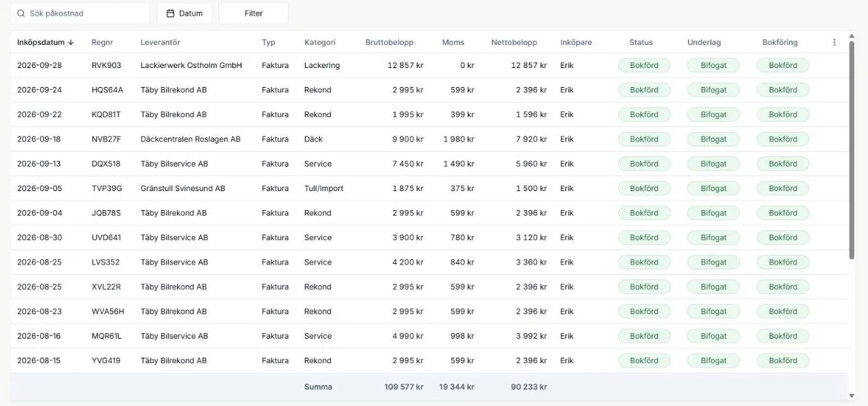868x406 pixels.
Task: Click the Status column header
Action: (641, 42)
